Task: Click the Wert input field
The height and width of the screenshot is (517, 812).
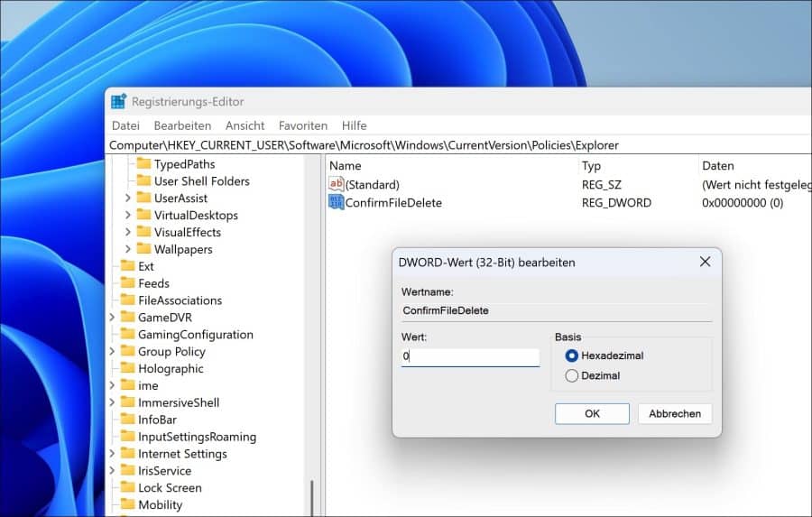Action: [470, 356]
